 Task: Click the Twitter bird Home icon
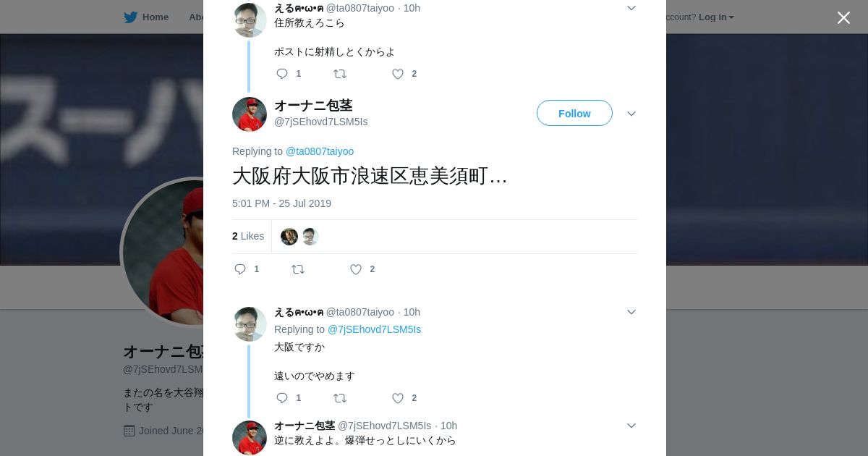130,17
